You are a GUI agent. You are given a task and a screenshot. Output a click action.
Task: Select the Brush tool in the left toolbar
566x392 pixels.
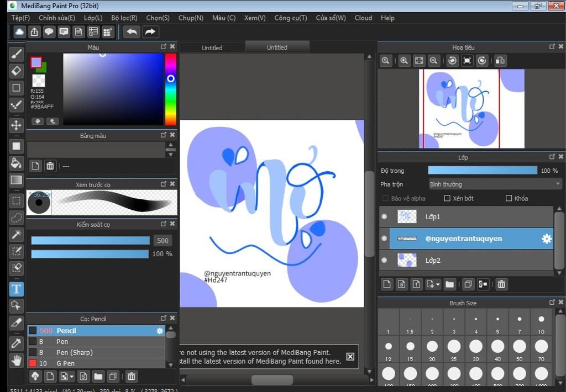pyautogui.click(x=16, y=54)
